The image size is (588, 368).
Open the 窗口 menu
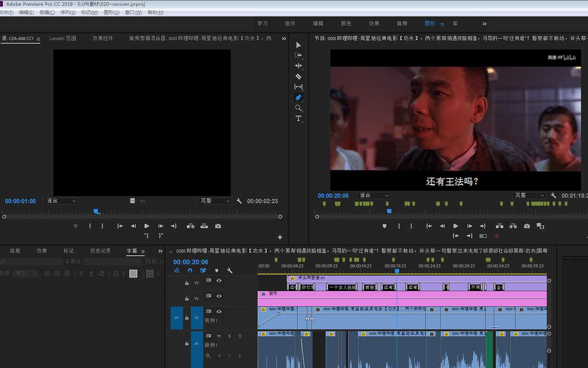click(x=133, y=12)
